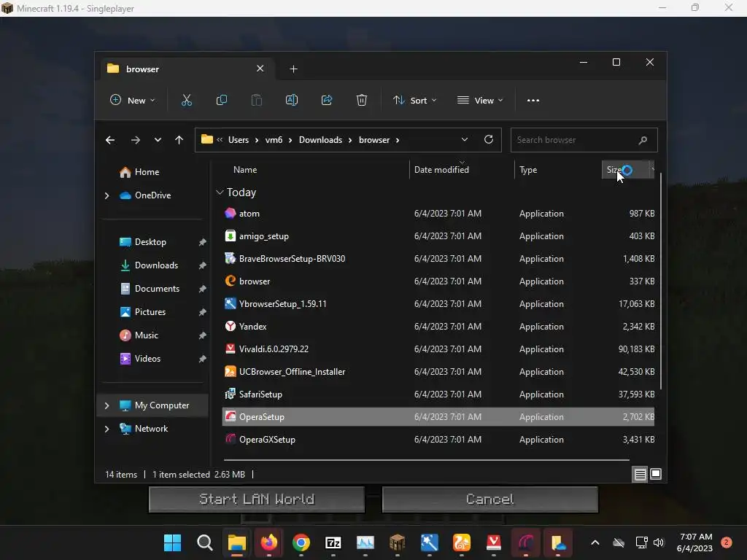Open Minecraft crafting table taskbar icon
The image size is (747, 560).
click(397, 542)
